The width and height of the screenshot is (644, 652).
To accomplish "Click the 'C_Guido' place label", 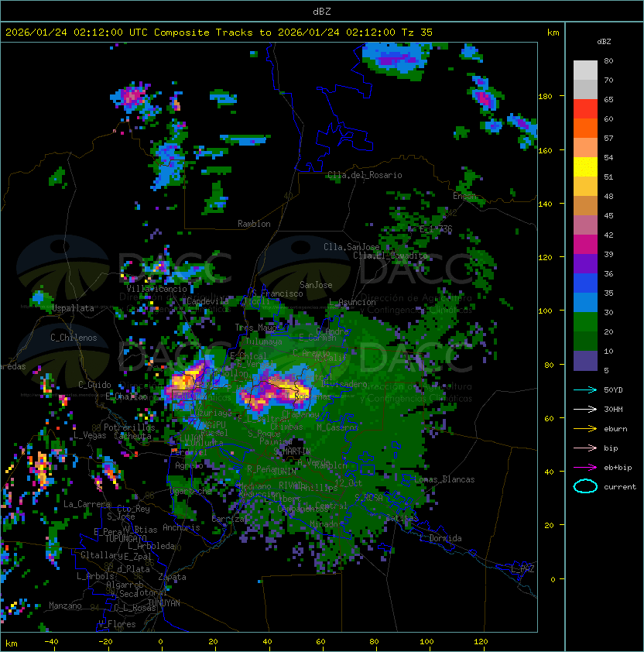I will pyautogui.click(x=94, y=385).
